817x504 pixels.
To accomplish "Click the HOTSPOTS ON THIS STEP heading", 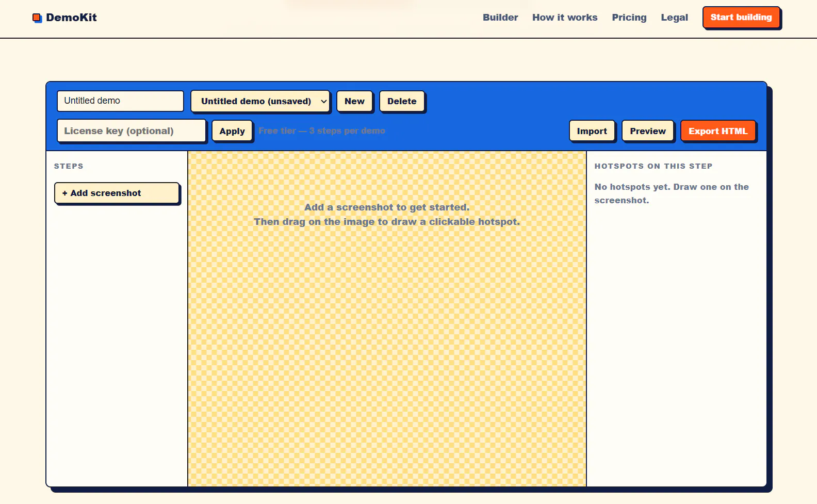I will pyautogui.click(x=653, y=166).
